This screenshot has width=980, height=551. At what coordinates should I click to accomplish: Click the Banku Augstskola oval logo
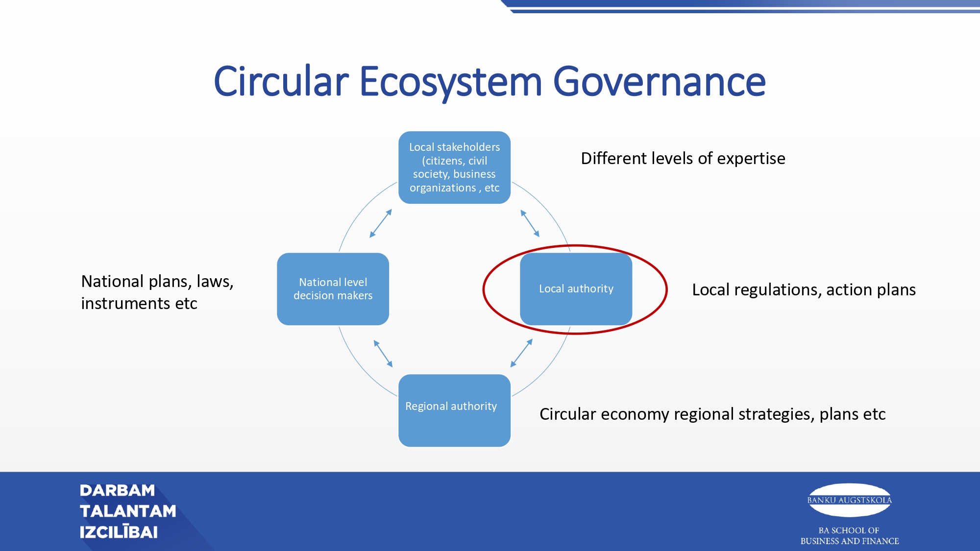point(849,500)
